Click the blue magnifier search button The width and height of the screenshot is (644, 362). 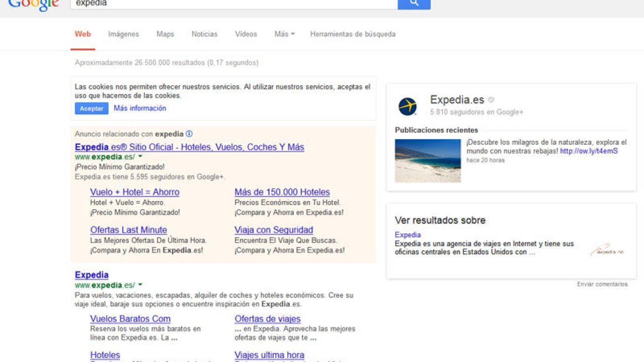click(x=414, y=4)
